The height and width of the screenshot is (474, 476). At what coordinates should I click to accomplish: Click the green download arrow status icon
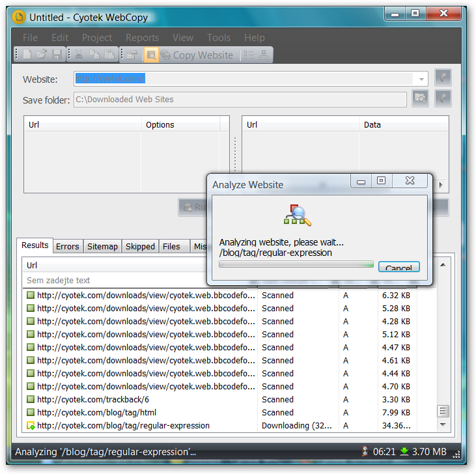pyautogui.click(x=404, y=451)
